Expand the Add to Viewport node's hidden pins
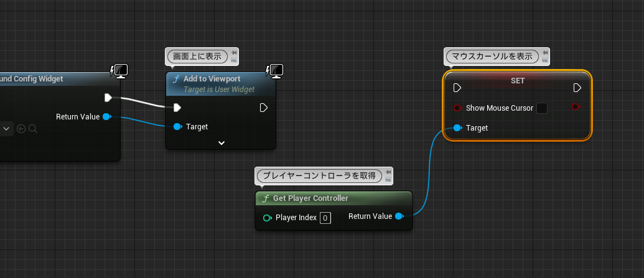The width and height of the screenshot is (644, 278). click(x=222, y=143)
